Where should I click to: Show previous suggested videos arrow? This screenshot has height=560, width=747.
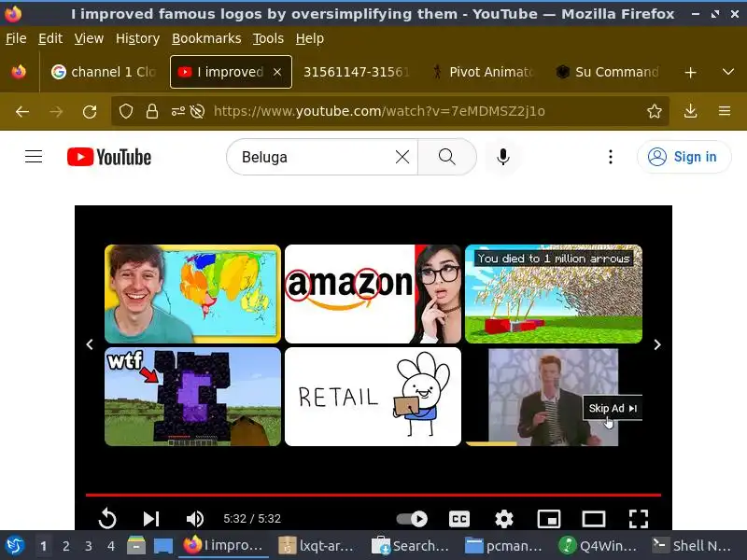click(x=90, y=344)
